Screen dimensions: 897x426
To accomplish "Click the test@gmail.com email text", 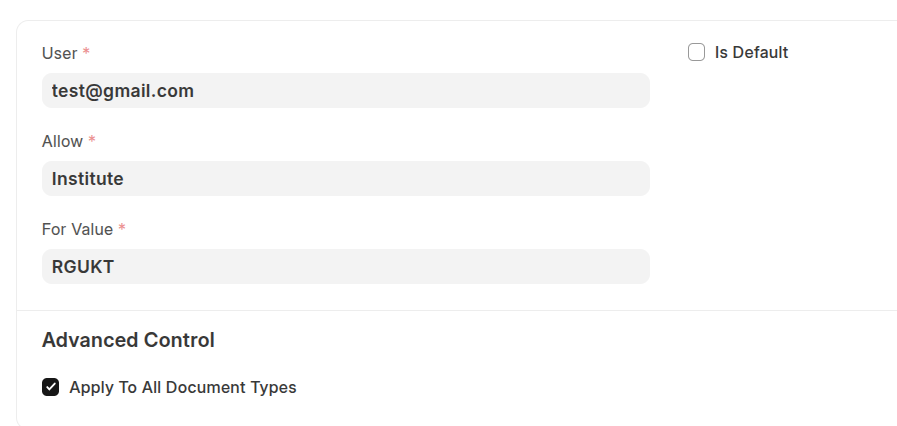I will [123, 91].
